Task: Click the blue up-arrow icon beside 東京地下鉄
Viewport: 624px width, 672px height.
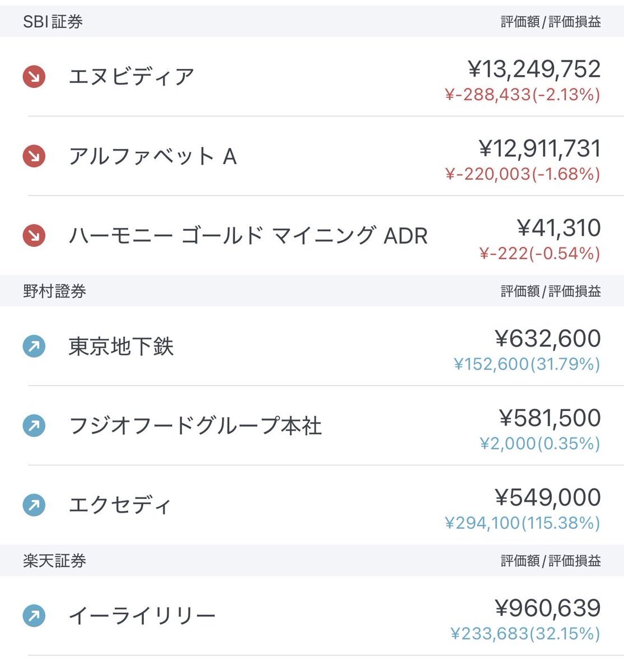Action: click(34, 347)
